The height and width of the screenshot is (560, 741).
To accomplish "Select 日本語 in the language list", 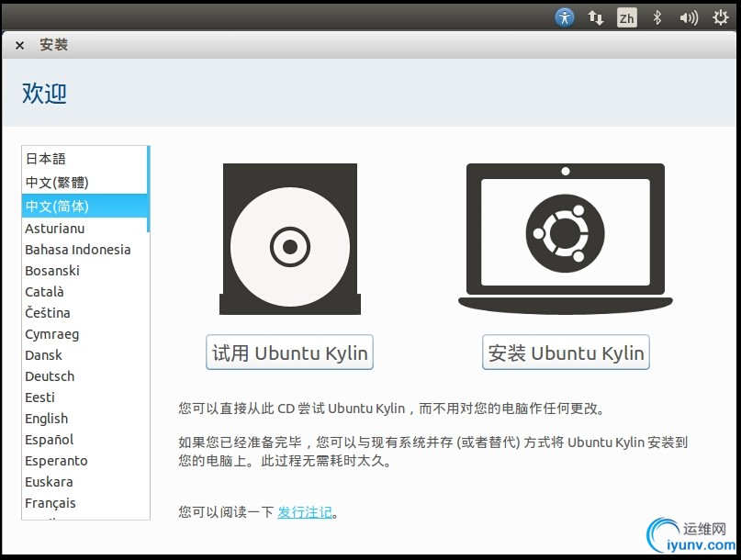I will (84, 158).
